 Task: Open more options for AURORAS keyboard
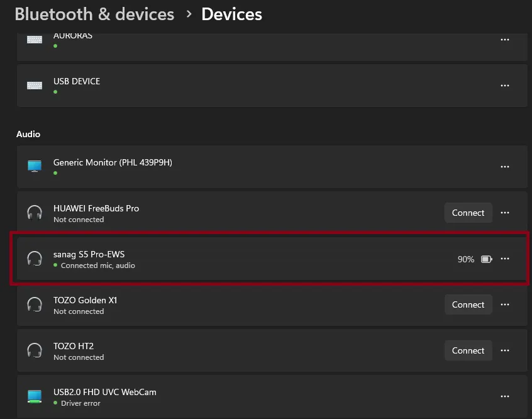pos(504,40)
